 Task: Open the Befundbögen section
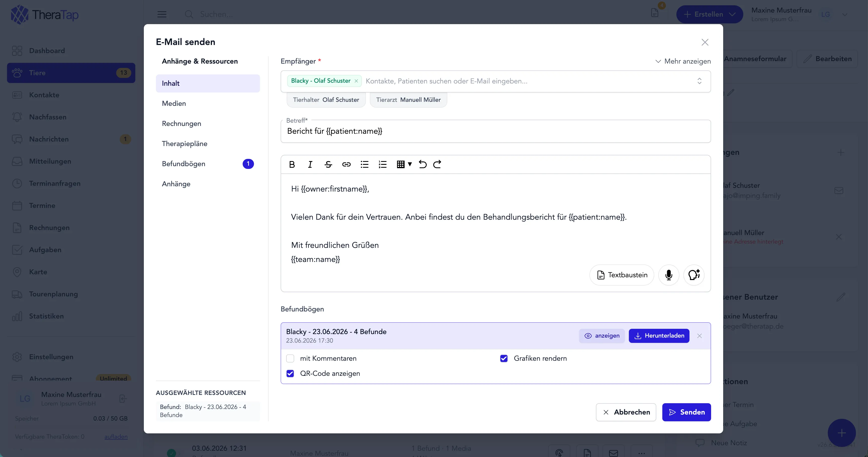coord(208,164)
